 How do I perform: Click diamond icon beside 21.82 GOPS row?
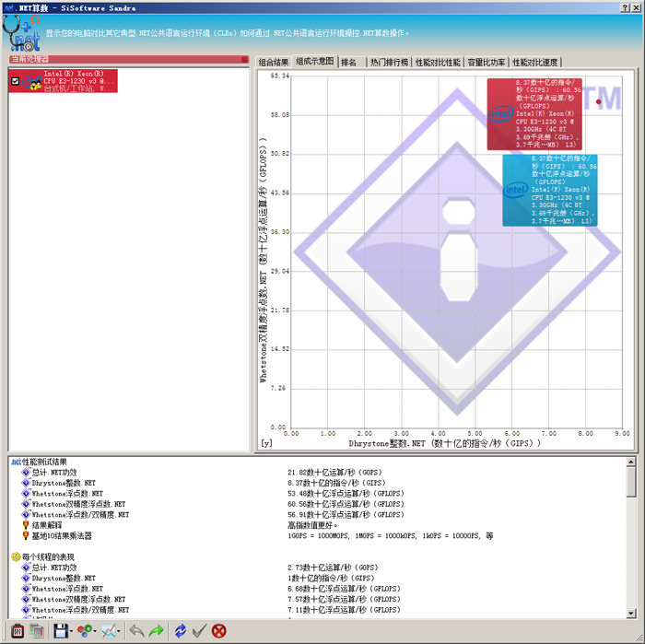(26, 472)
